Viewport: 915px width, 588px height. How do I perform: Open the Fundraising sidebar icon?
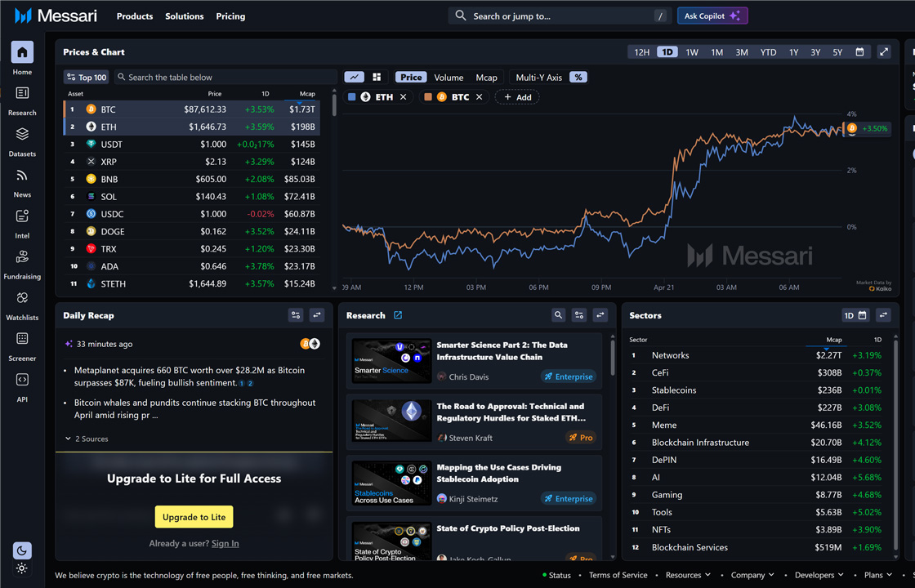(x=22, y=256)
